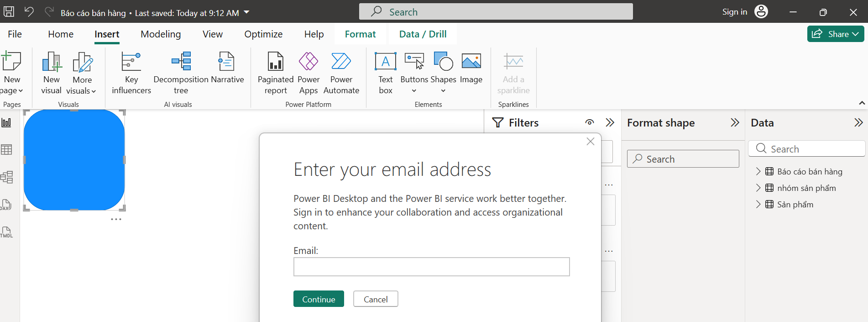
Task: Restore down the Power BI window
Action: pos(823,12)
